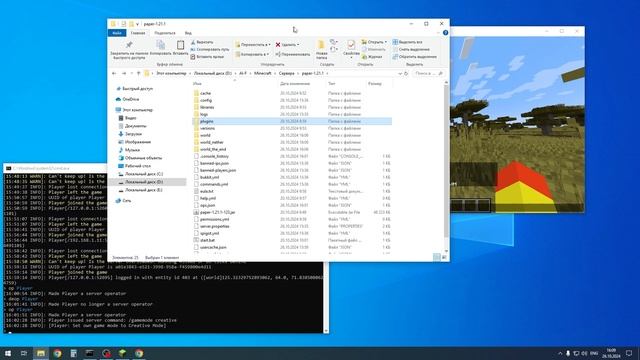Image resolution: width=640 pixels, height=360 pixels.
Task: Select Quick access (Быстрый доступ)
Action: 138,89
